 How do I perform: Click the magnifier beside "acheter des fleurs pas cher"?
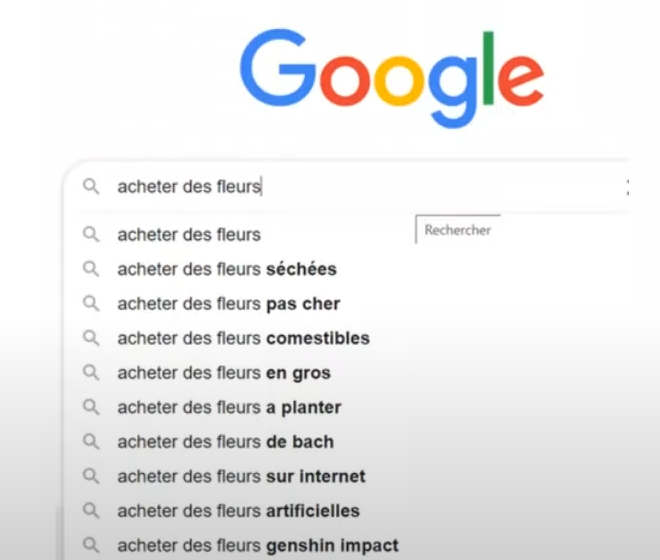click(91, 304)
